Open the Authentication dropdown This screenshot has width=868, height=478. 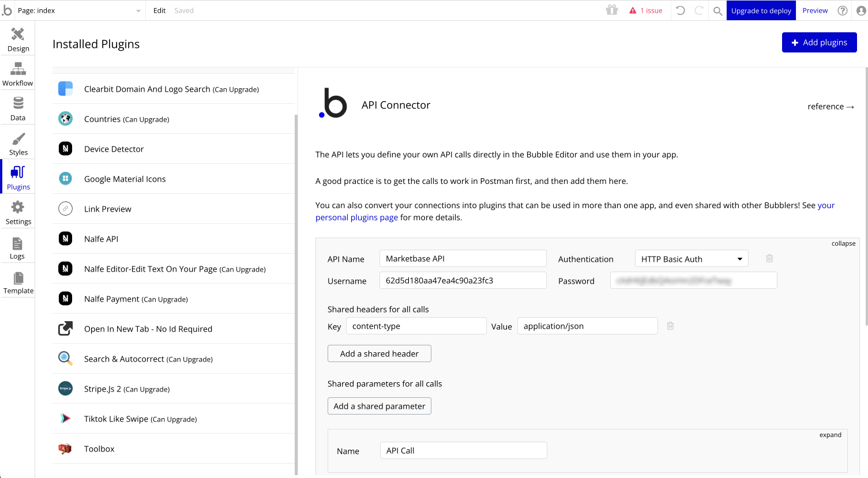click(691, 259)
